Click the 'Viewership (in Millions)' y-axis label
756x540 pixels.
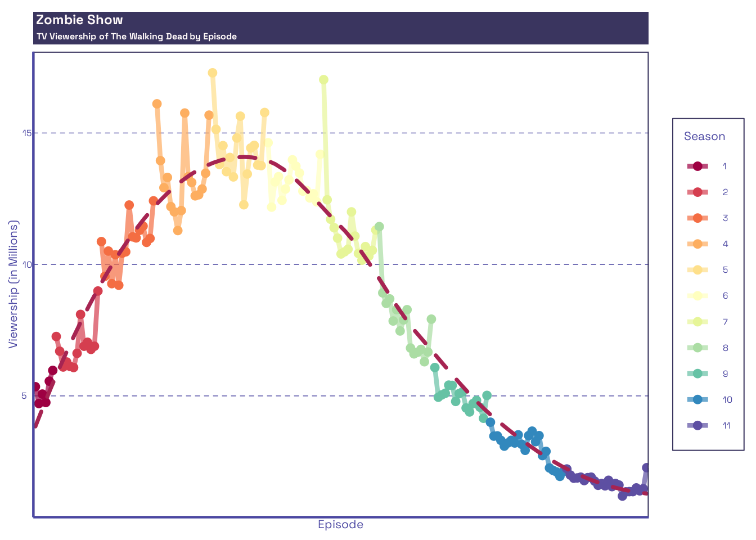[x=13, y=284]
